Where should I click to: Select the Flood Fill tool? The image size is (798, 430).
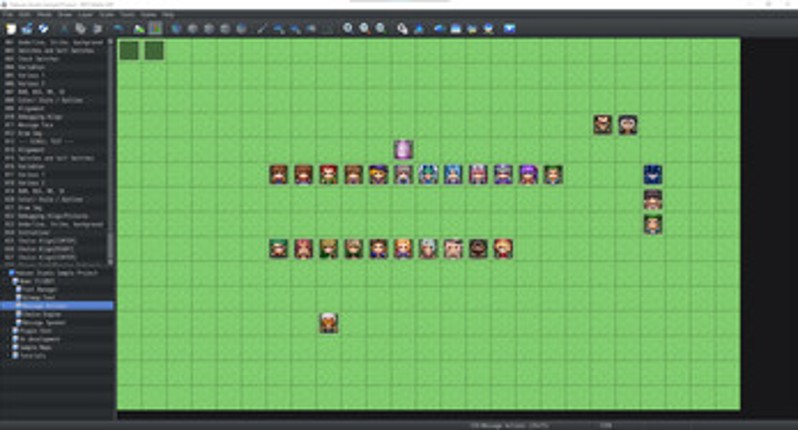click(311, 28)
